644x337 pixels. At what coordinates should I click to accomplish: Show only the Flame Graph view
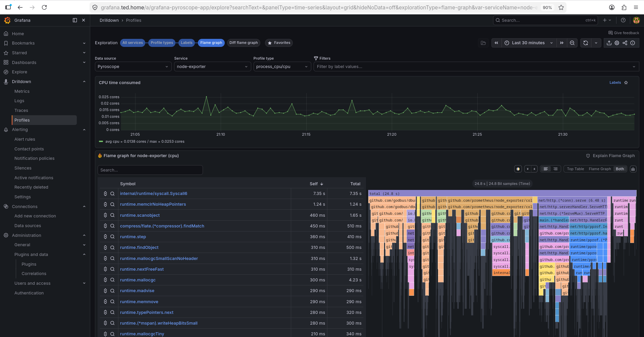[600, 169]
